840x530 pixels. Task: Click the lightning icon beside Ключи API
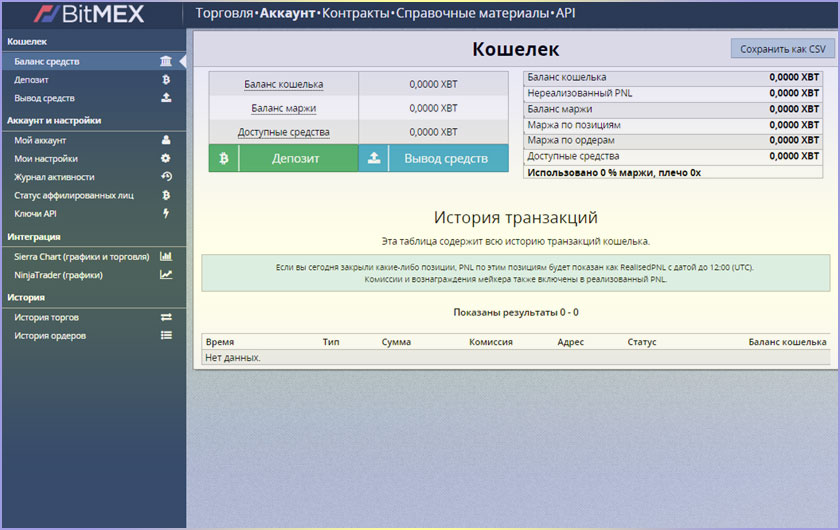[166, 213]
